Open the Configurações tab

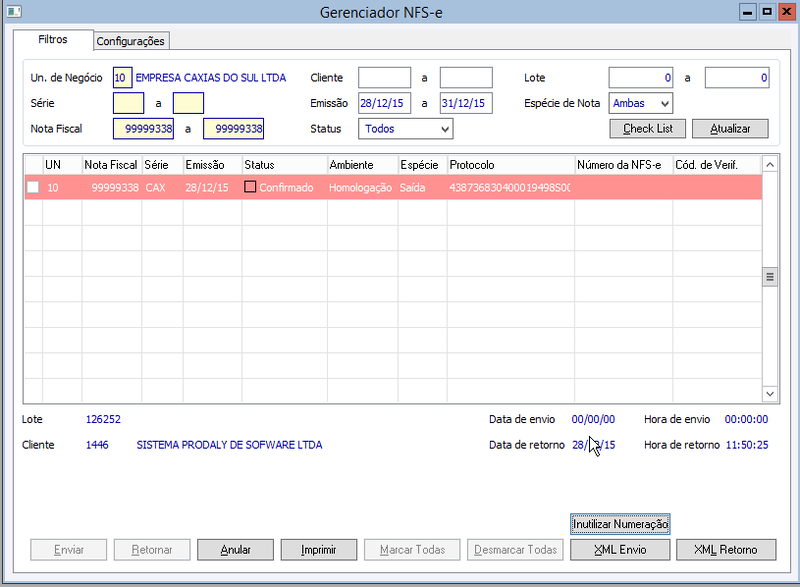(131, 41)
